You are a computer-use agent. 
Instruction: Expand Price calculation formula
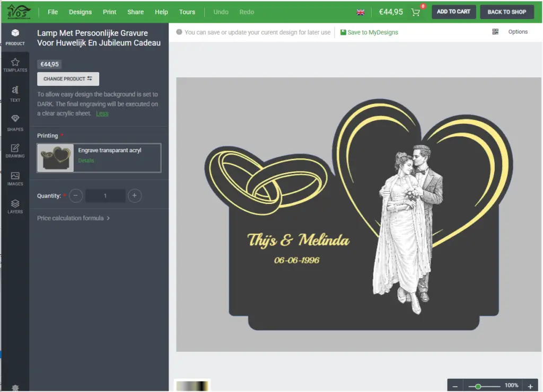tap(73, 218)
